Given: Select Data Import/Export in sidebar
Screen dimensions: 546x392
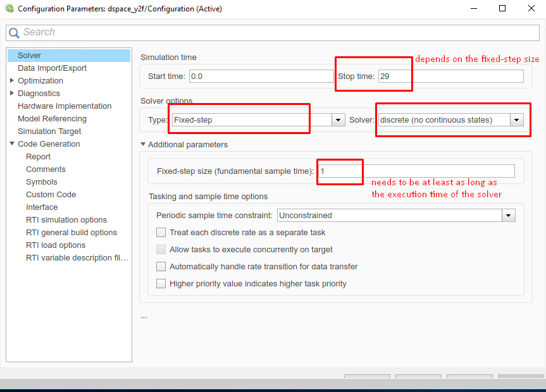Looking at the screenshot, I should click(x=52, y=68).
